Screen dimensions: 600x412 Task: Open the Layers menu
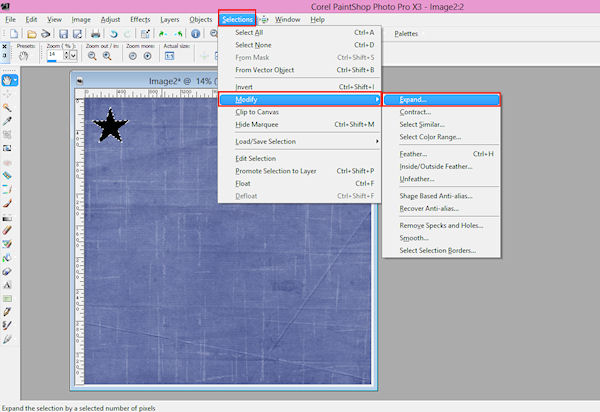point(170,20)
